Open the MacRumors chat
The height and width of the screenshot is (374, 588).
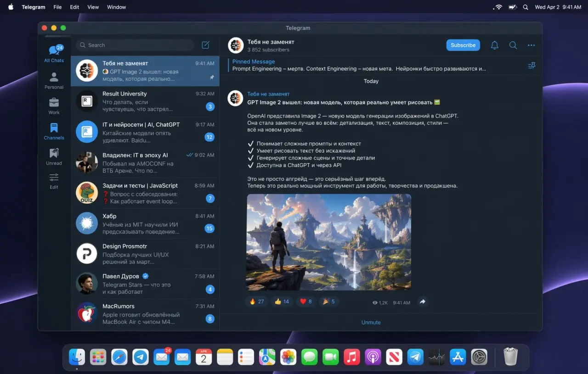click(145, 314)
